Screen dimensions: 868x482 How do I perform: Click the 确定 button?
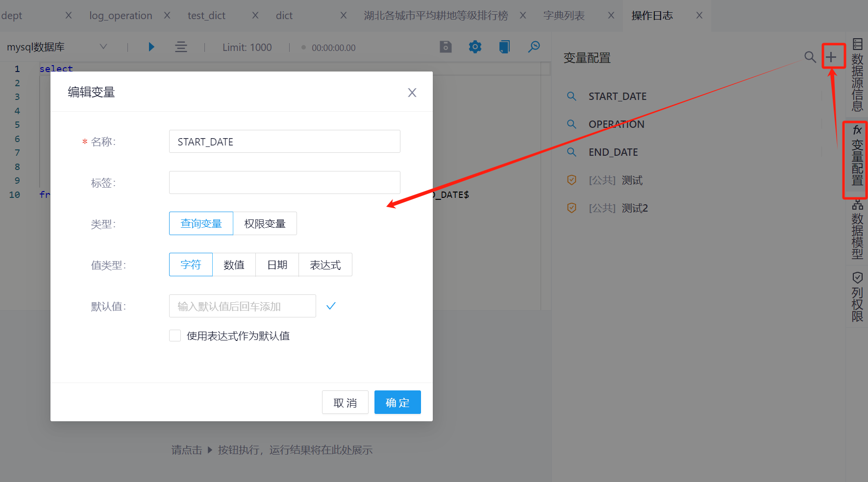397,402
